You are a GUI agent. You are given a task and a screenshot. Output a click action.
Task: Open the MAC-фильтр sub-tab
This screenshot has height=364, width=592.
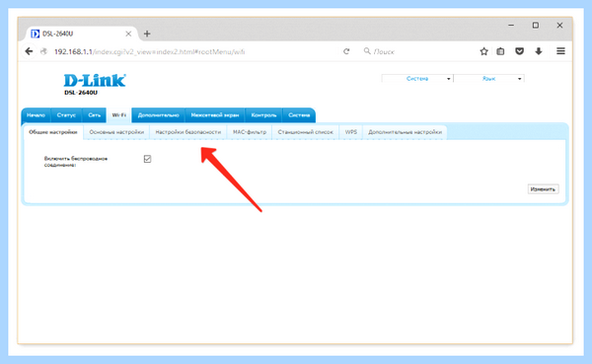tap(250, 132)
